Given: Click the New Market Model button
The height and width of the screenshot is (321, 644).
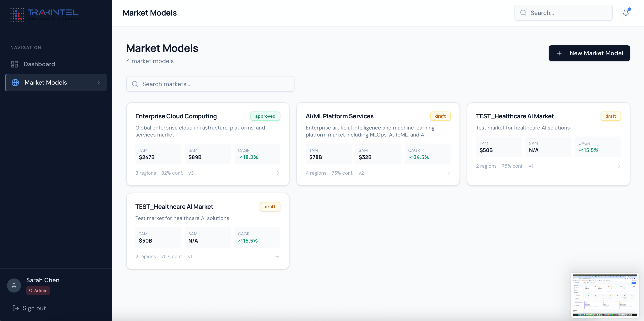Looking at the screenshot, I should [x=589, y=53].
